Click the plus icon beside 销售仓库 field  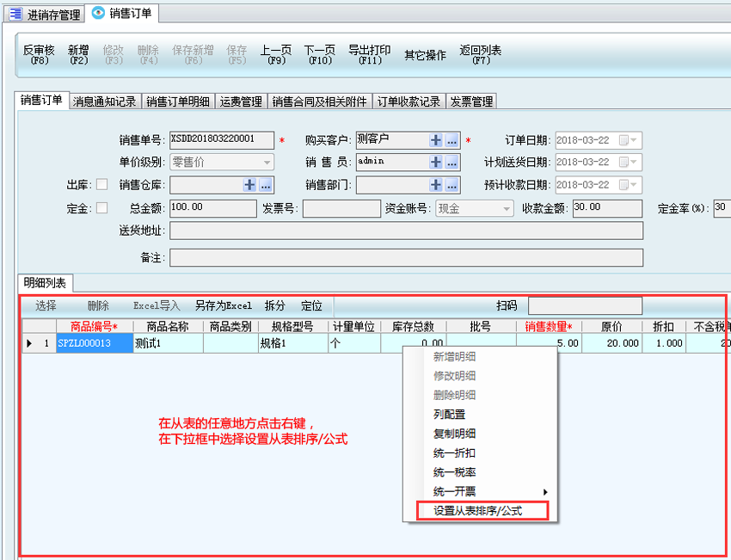(x=249, y=184)
